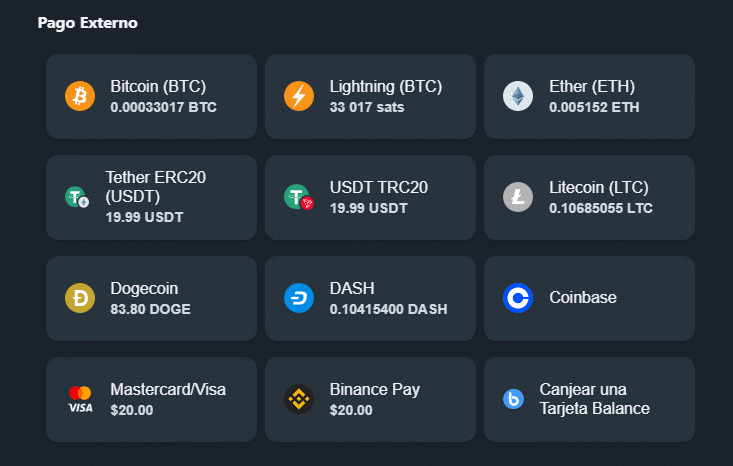Pay with Ether (ETH)
This screenshot has width=733, height=466.
tap(589, 96)
